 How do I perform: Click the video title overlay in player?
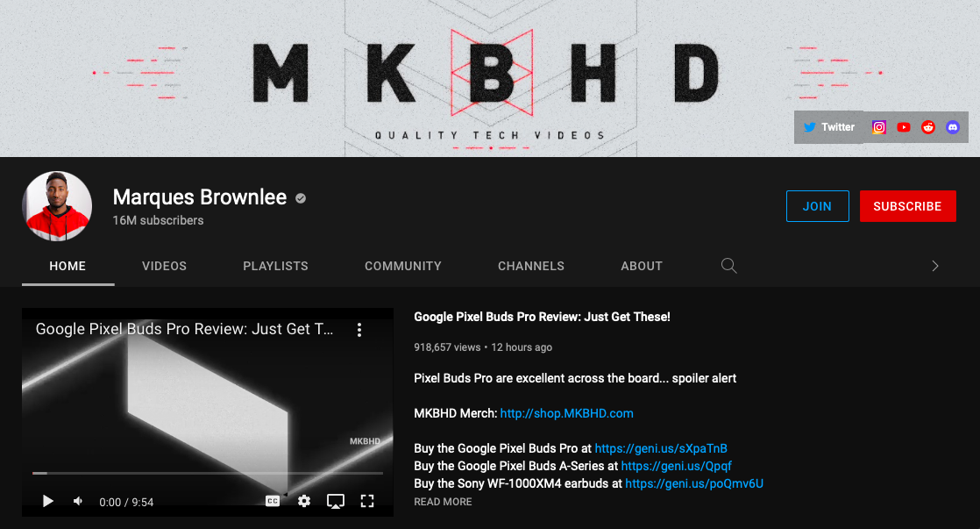[184, 329]
